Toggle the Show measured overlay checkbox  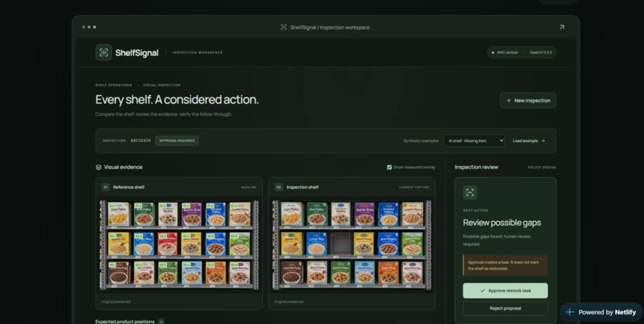pos(389,168)
